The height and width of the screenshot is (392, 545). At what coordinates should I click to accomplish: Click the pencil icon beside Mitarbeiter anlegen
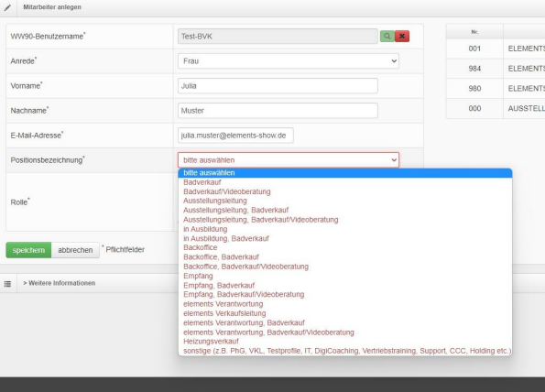pyautogui.click(x=7, y=7)
